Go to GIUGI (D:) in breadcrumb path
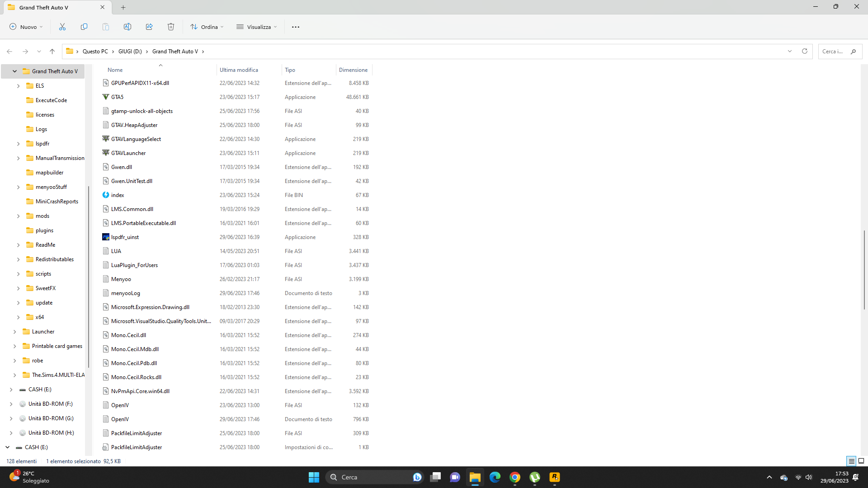 pyautogui.click(x=130, y=52)
